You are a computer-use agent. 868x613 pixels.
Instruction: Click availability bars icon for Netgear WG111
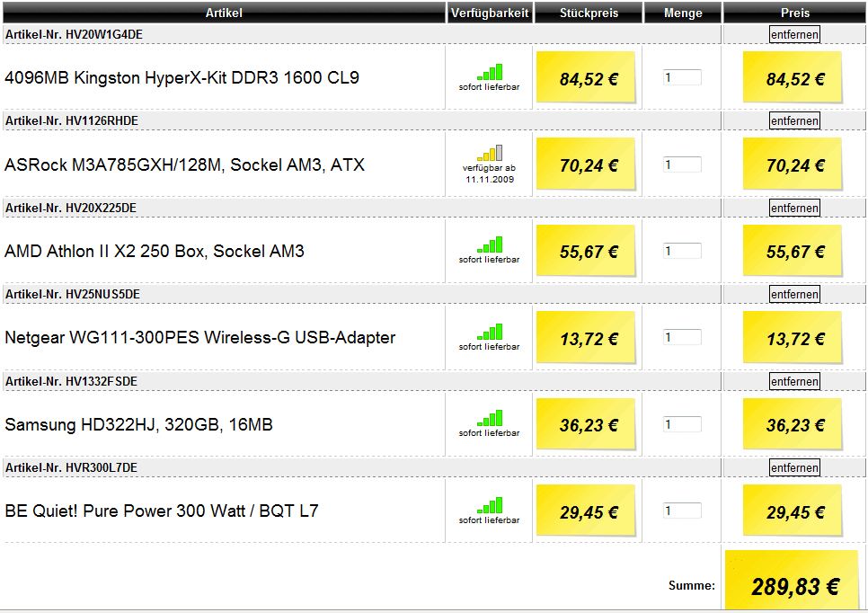tap(490, 332)
